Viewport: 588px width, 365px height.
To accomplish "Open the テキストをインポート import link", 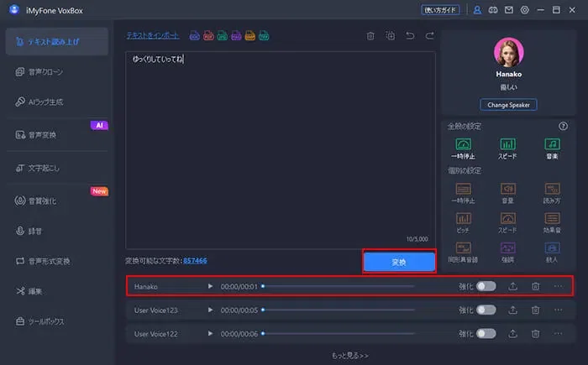I will click(153, 36).
